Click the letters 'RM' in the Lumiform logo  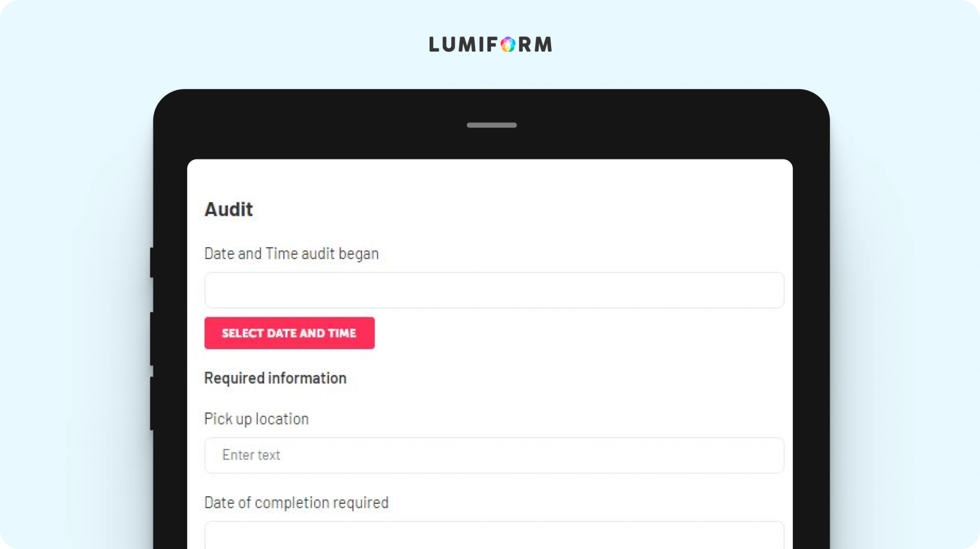[535, 44]
